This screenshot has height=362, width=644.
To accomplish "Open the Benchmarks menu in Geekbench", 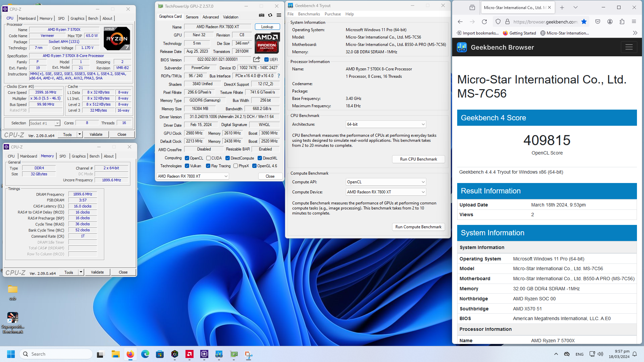I will pos(309,14).
